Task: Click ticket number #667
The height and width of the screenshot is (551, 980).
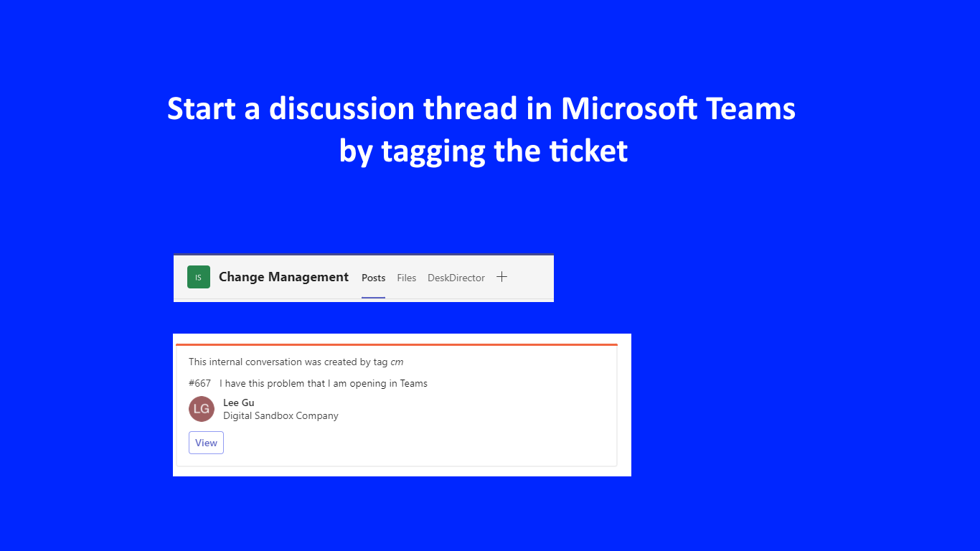Action: pyautogui.click(x=199, y=383)
